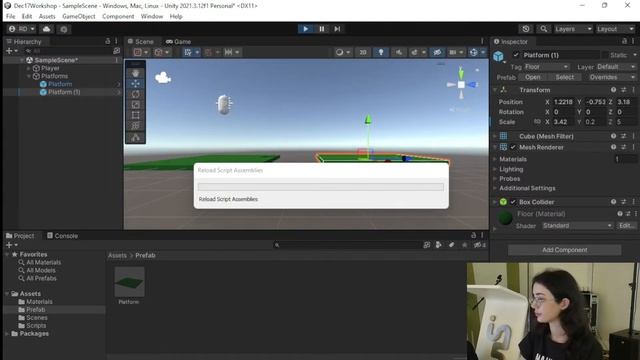640x360 pixels.
Task: Open the Shader Standard dropdown
Action: [x=577, y=226]
